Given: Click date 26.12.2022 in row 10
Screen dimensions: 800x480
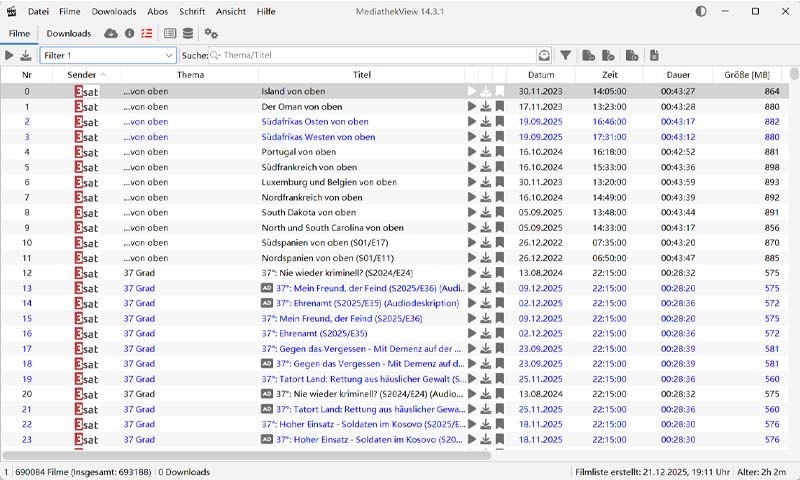Looking at the screenshot, I should 540,243.
